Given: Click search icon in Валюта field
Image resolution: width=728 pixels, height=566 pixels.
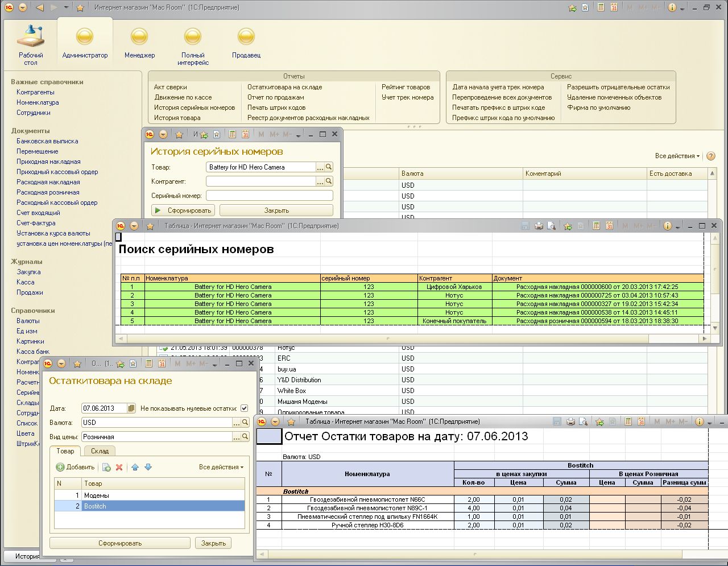Looking at the screenshot, I should click(245, 423).
